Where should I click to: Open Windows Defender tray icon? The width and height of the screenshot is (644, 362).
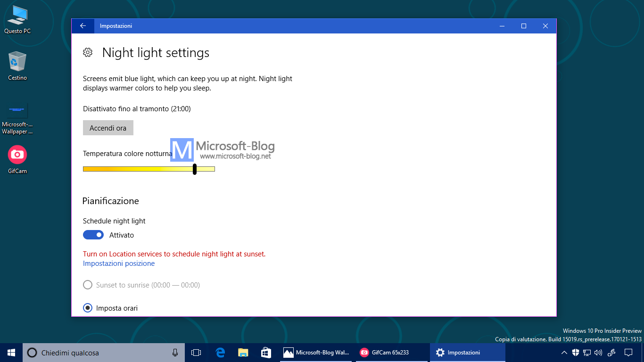tap(576, 353)
